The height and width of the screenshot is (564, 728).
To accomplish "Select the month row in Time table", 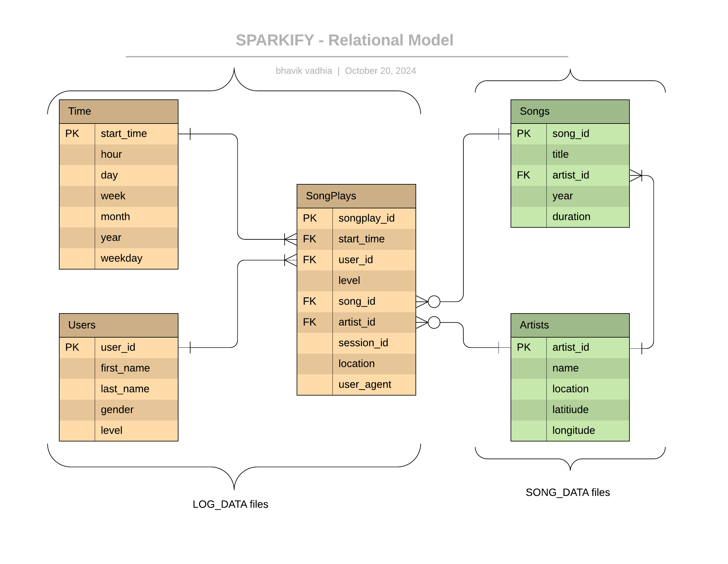I will [119, 217].
